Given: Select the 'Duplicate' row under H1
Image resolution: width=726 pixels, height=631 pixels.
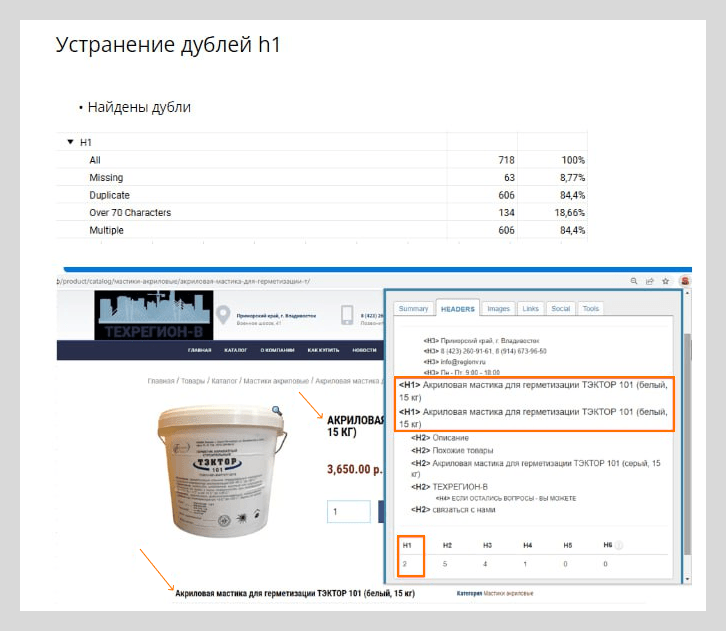Looking at the screenshot, I should point(322,195).
